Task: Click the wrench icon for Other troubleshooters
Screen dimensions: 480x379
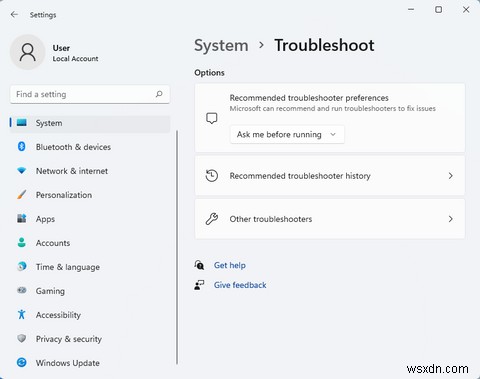Action: pos(212,219)
